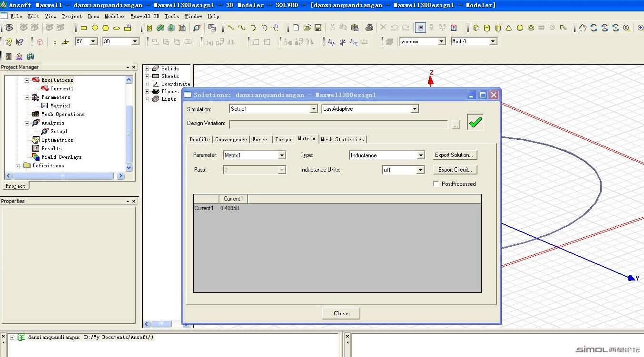
Task: Click the Design Variation input field
Action: pos(338,124)
